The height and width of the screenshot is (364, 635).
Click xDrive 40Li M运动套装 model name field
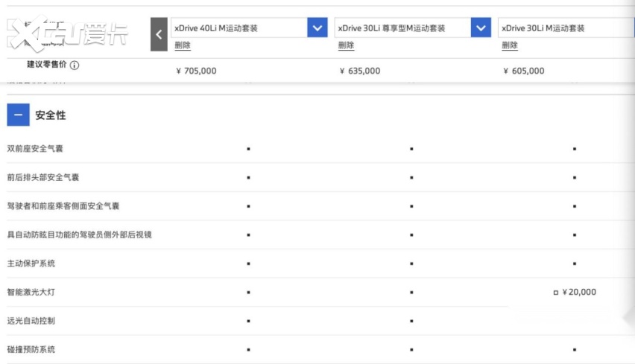click(239, 28)
